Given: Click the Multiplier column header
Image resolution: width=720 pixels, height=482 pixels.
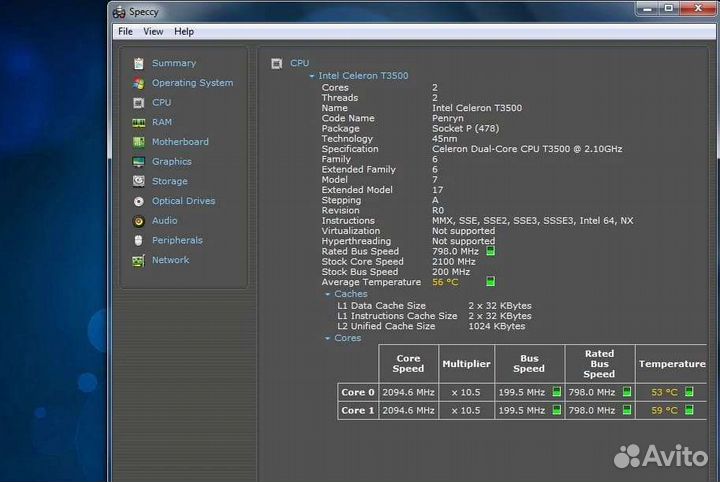Looking at the screenshot, I should click(466, 364).
